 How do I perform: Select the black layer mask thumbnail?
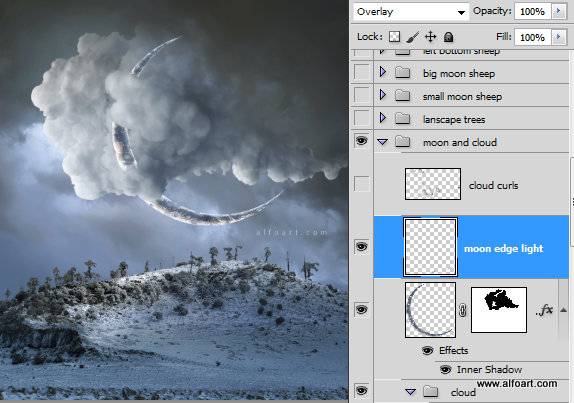coord(499,310)
